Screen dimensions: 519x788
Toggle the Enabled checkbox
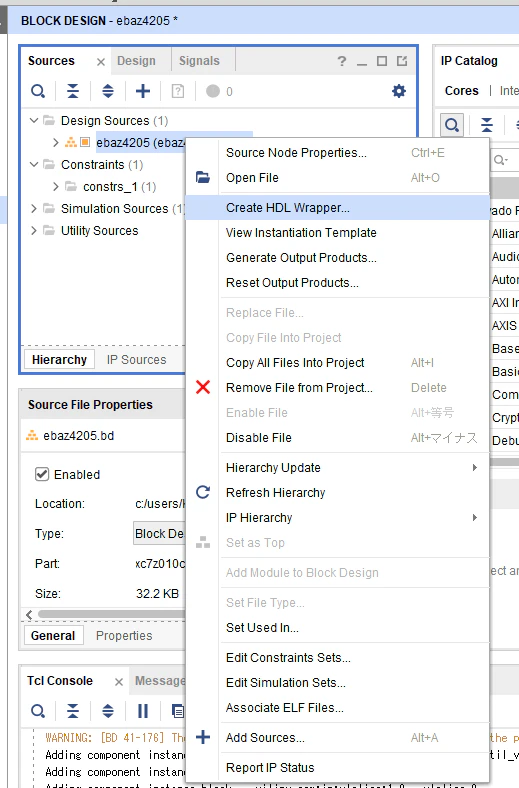[x=42, y=474]
